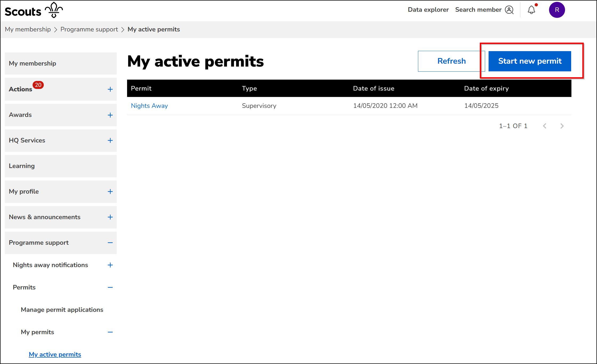
Task: Select My active permits sidebar link
Action: click(55, 354)
